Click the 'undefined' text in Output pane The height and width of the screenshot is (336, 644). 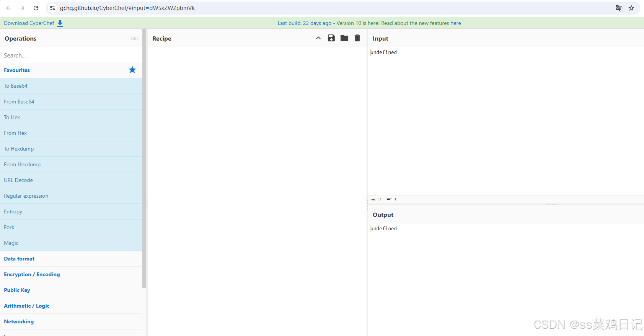[383, 228]
